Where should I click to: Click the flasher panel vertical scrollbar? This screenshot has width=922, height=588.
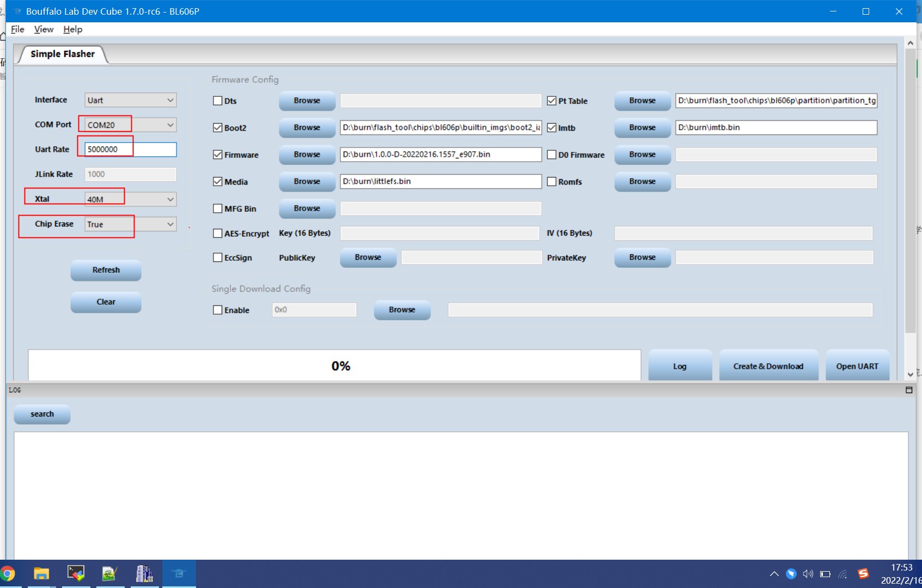pyautogui.click(x=911, y=191)
